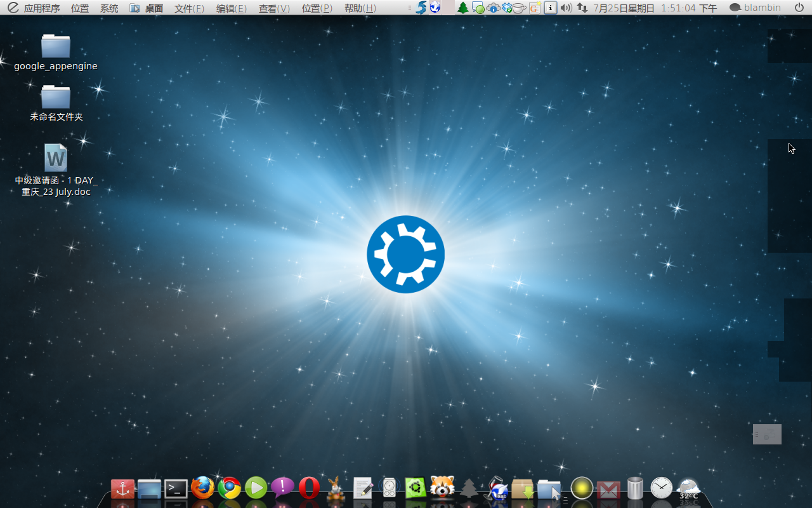The height and width of the screenshot is (508, 812).
Task: Open the volume speaker control
Action: point(566,8)
